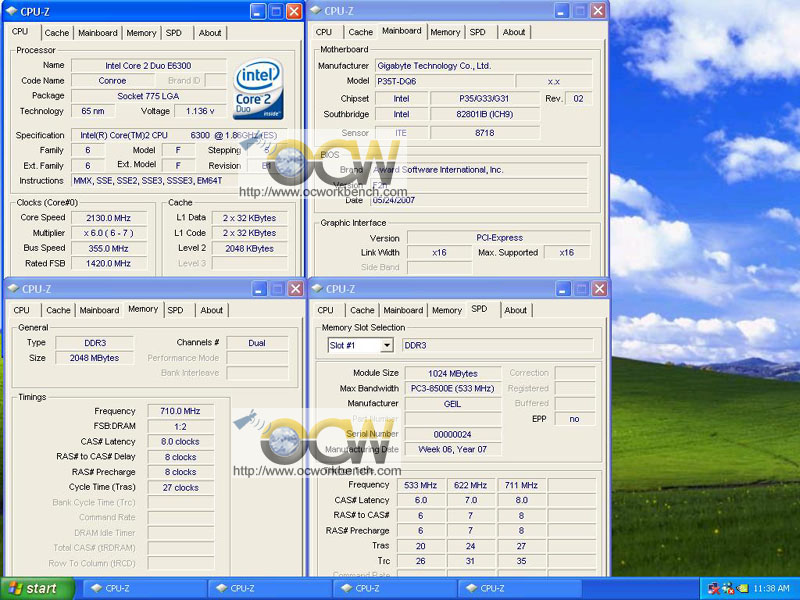Open the About tab in the Processor window
The image size is (800, 600).
[x=210, y=33]
